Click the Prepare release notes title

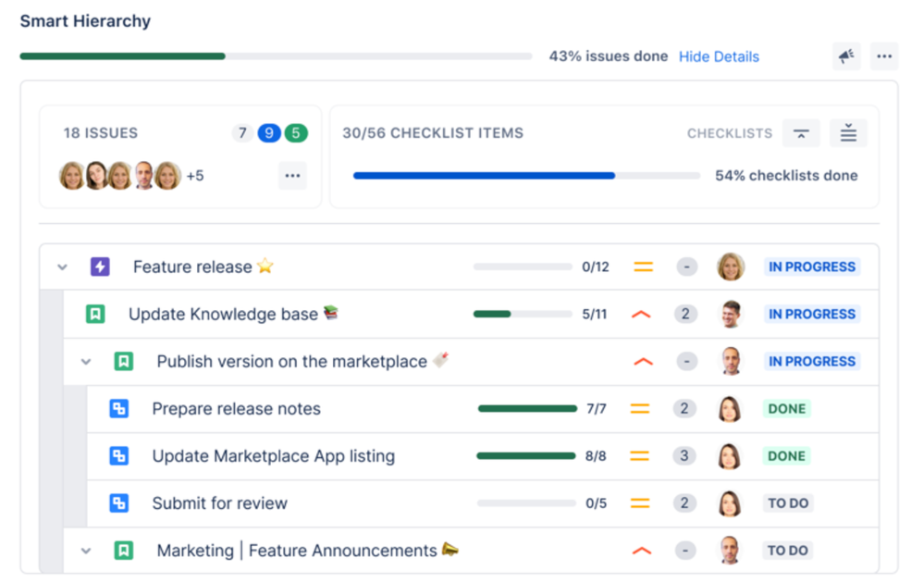tap(236, 408)
